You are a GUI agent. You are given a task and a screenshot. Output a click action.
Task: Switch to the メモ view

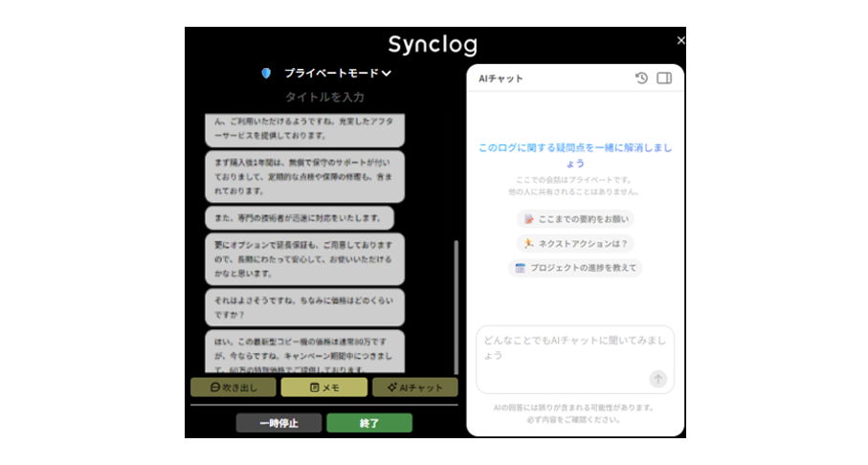point(323,387)
